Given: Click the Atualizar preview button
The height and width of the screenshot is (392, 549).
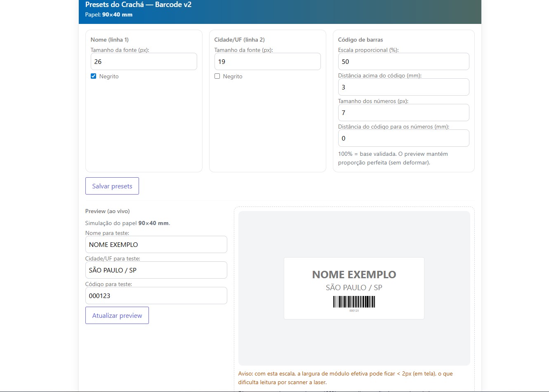Looking at the screenshot, I should (117, 315).
